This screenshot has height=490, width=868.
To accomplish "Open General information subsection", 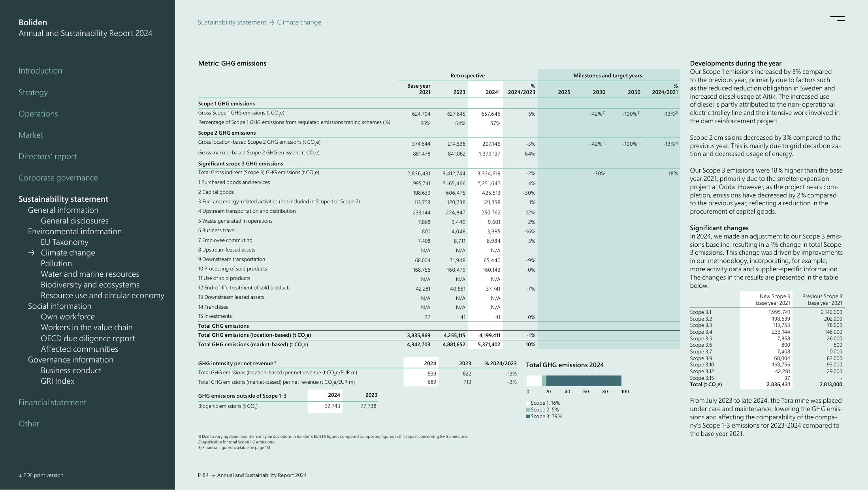I will coord(63,210).
